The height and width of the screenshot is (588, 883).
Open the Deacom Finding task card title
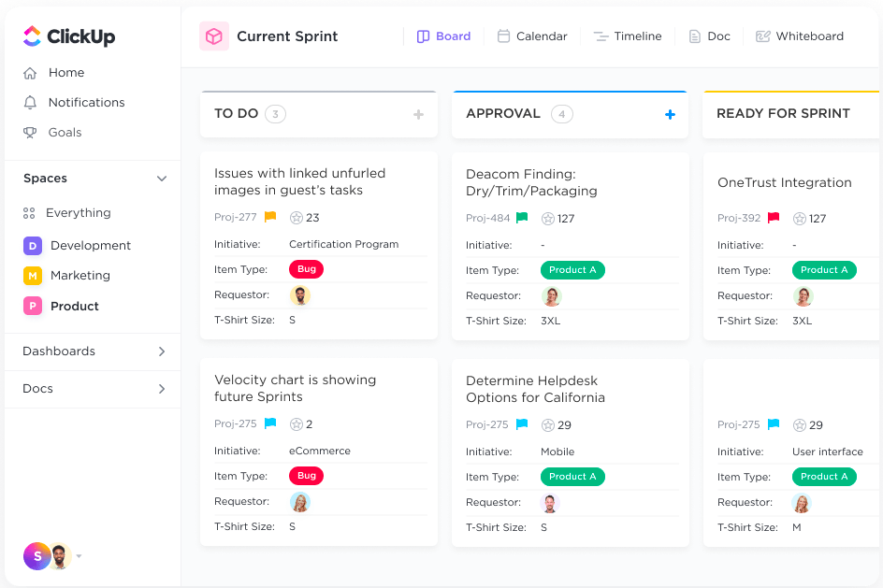[x=531, y=182]
